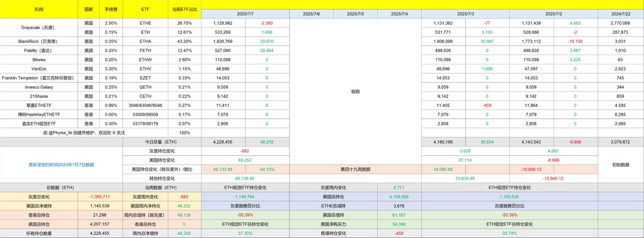Select the 初始数据 cell
This screenshot has height=238, width=644.
620,165
